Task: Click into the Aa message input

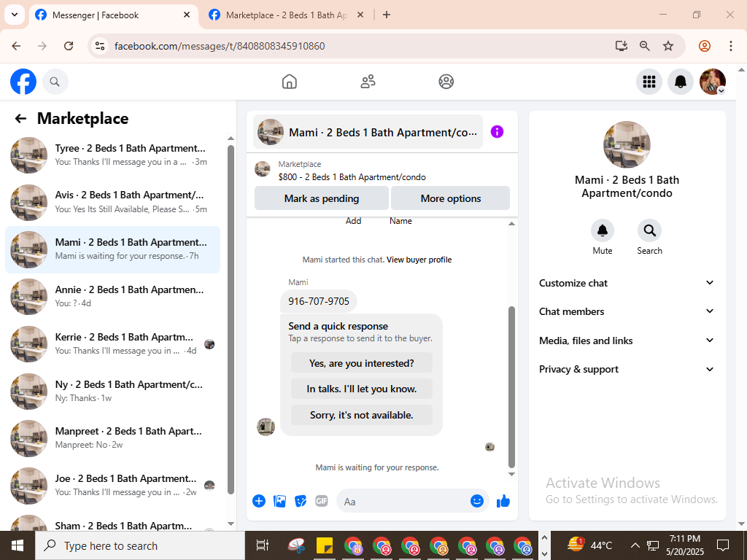Action: pos(405,502)
